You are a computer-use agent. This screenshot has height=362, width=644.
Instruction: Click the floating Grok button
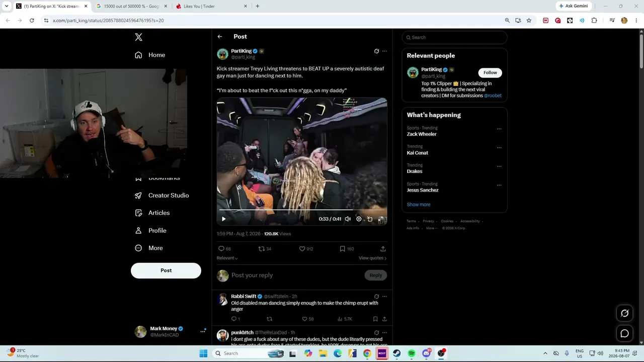(x=624, y=313)
